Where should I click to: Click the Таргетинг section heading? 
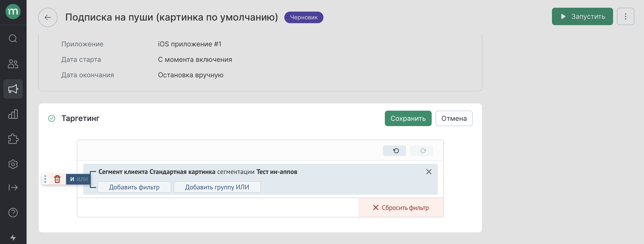(80, 118)
